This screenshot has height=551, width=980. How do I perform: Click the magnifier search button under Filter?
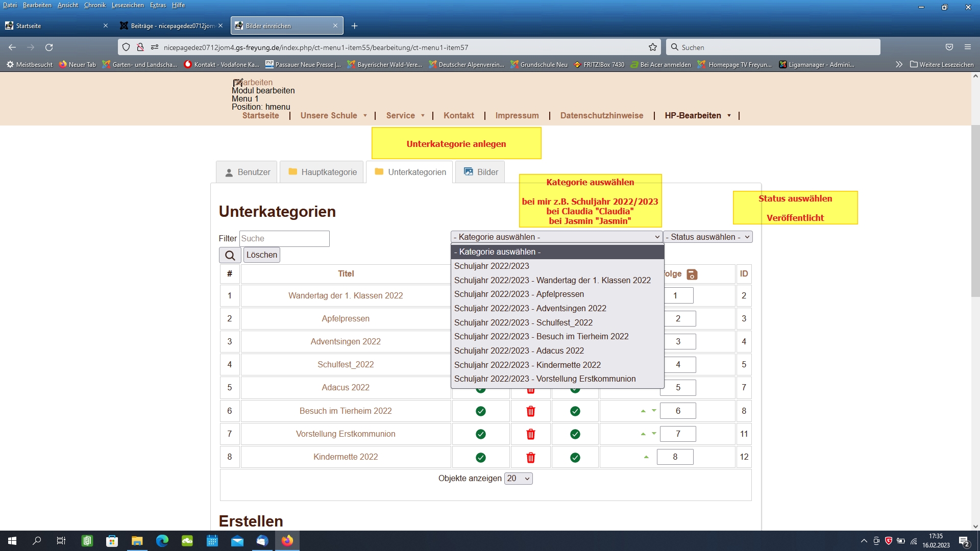(230, 255)
